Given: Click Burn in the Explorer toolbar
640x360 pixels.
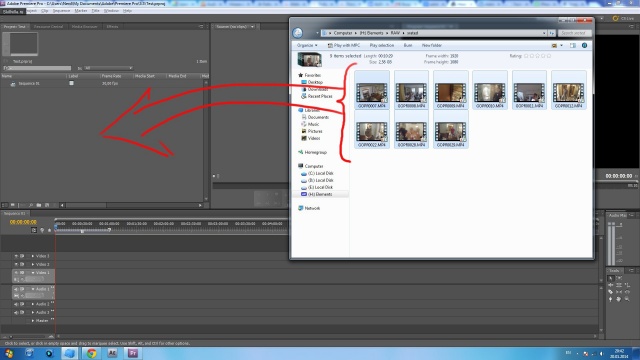Looking at the screenshot, I should pyautogui.click(x=408, y=45).
